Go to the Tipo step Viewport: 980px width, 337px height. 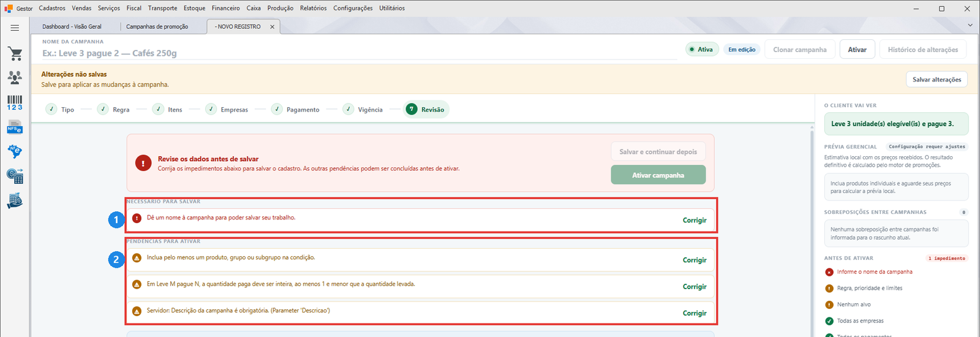tap(60, 110)
